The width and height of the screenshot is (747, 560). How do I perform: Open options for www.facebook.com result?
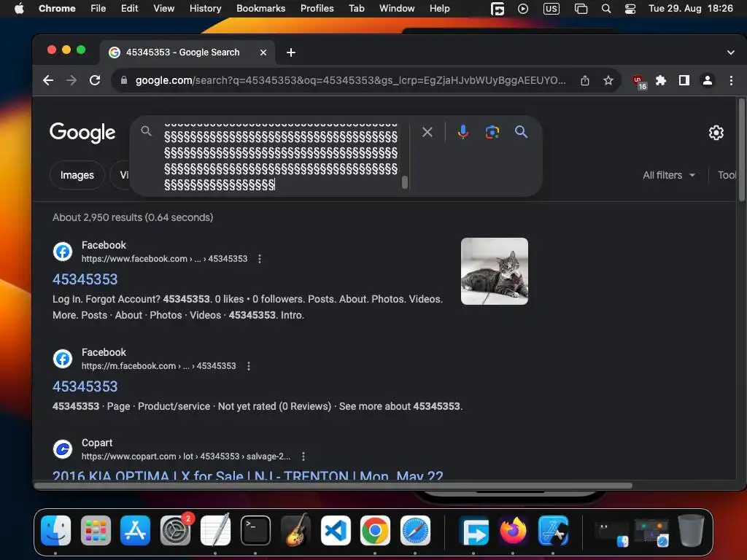coord(259,259)
